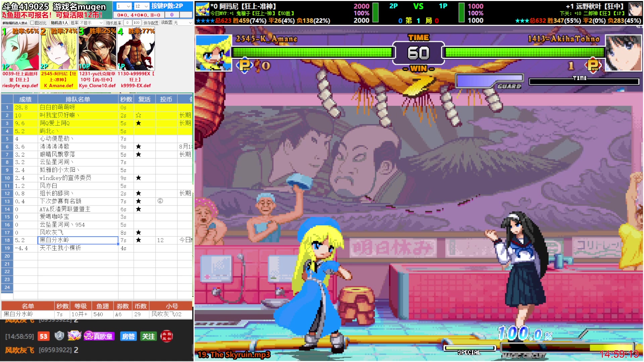This screenshot has width=644, height=362.
Task: Select queue row 爱喝咖啡宝
Action: [97, 217]
